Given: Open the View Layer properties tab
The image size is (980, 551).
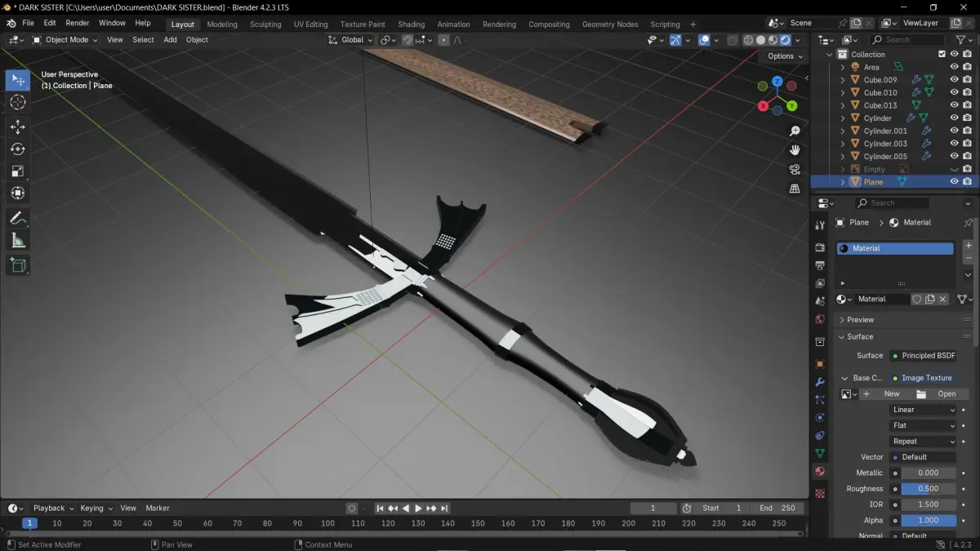Looking at the screenshot, I should pyautogui.click(x=820, y=283).
